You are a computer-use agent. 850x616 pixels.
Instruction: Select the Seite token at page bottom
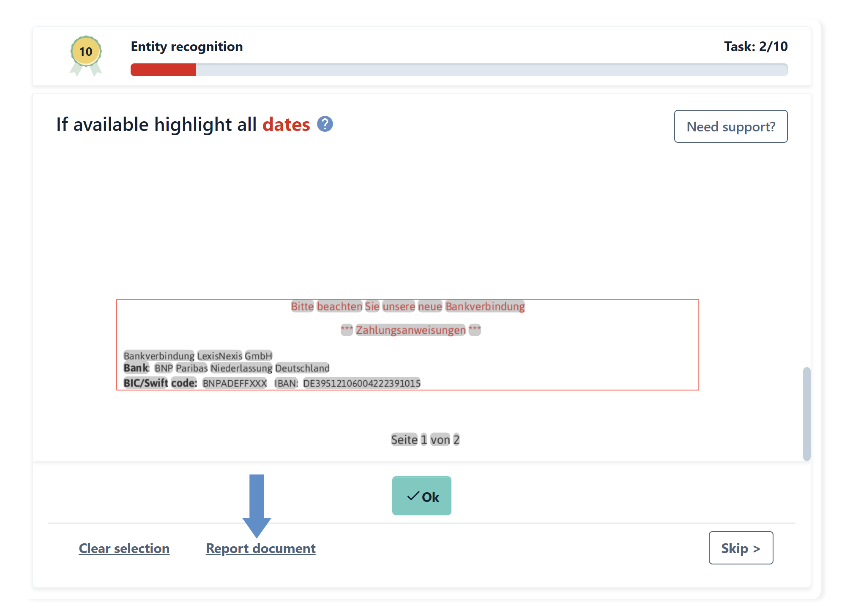click(405, 439)
